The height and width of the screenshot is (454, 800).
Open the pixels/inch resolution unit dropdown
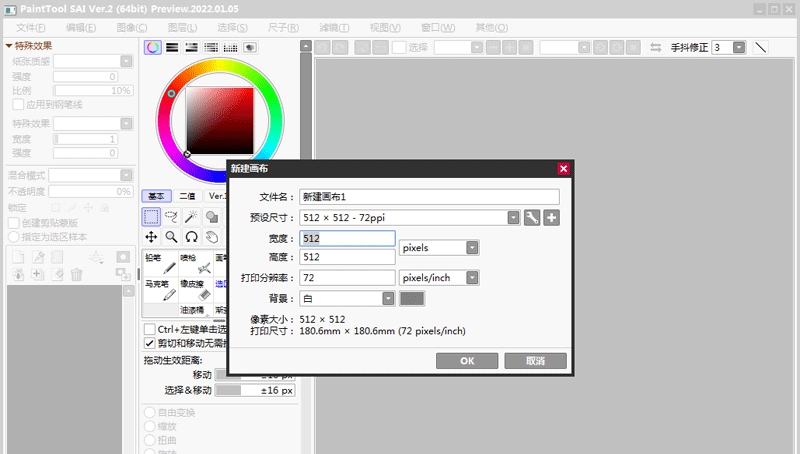[x=472, y=278]
